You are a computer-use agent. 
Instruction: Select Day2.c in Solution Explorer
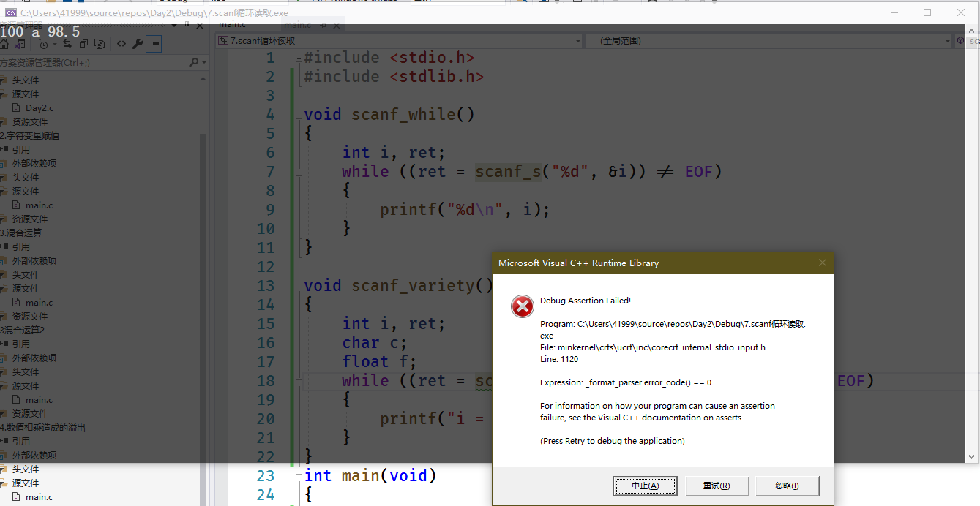click(40, 108)
